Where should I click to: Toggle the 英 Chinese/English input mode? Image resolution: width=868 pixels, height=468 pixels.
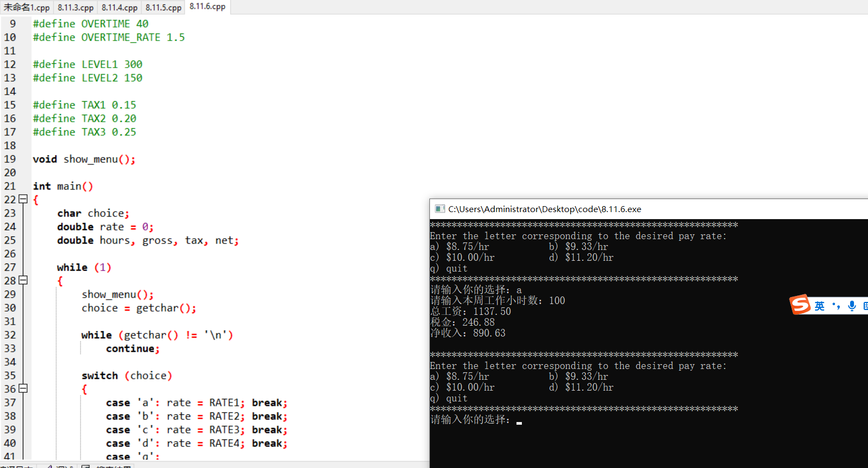tap(819, 306)
